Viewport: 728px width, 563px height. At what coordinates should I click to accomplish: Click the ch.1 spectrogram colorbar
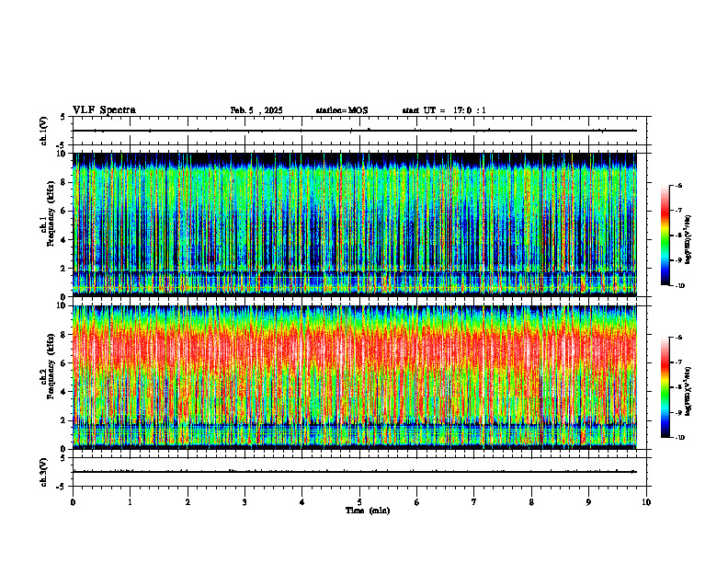point(665,236)
